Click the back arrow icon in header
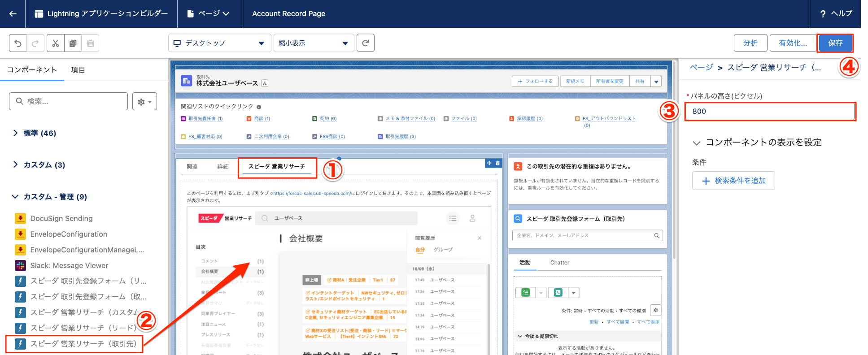Image resolution: width=868 pixels, height=355 pixels. pyautogui.click(x=13, y=14)
